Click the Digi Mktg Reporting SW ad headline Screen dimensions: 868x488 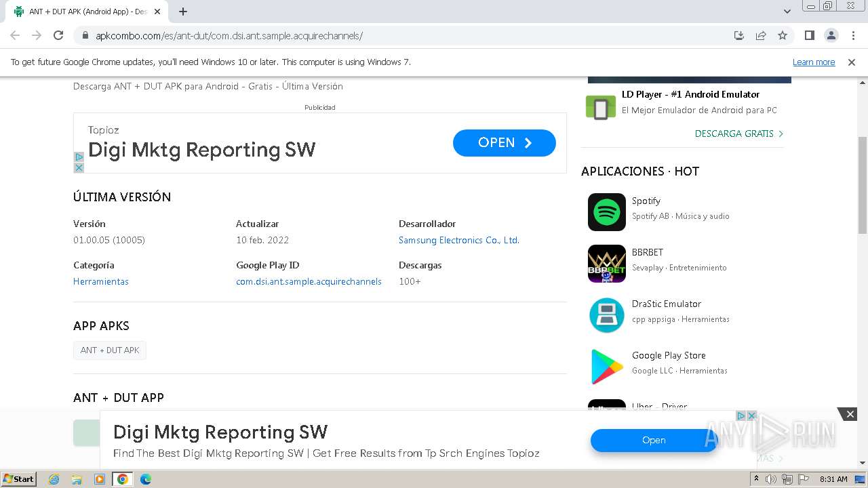coord(202,150)
